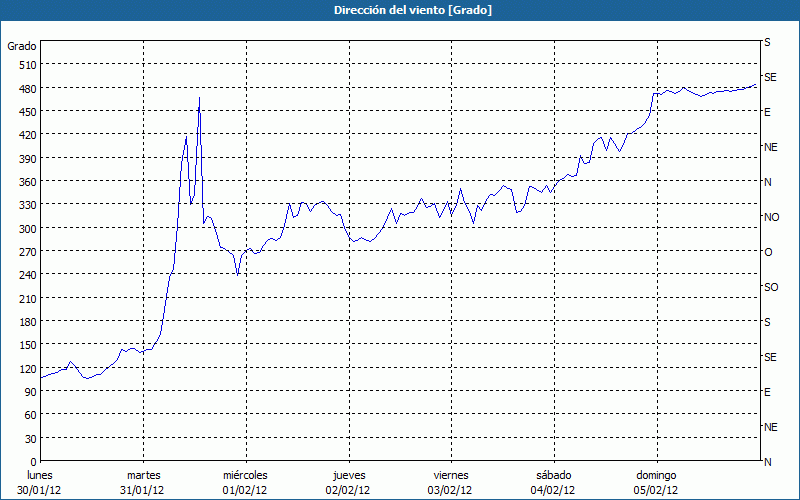The width and height of the screenshot is (800, 500).
Task: Click the 'Grado' y-axis unit label
Action: [x=22, y=46]
